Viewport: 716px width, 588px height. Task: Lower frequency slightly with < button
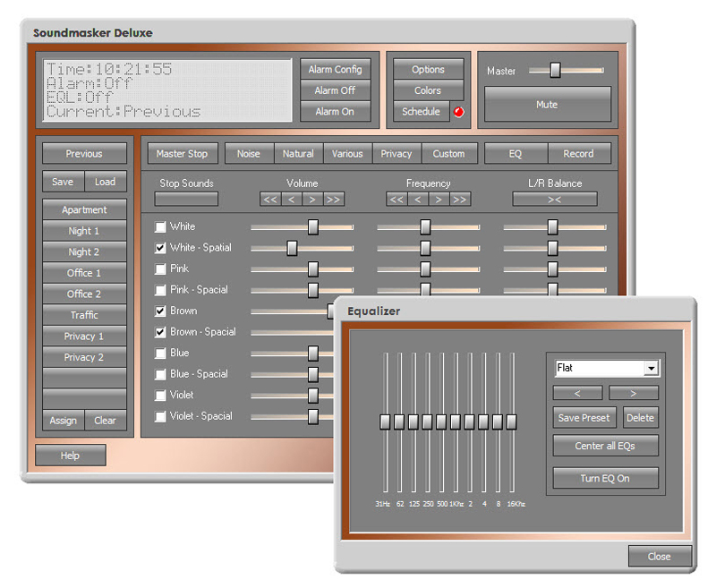pyautogui.click(x=417, y=200)
